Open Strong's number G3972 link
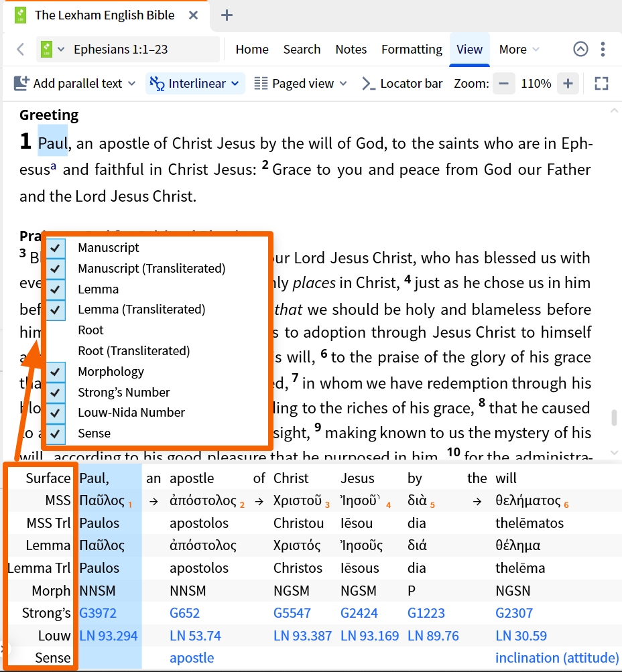The width and height of the screenshot is (622, 672). click(x=97, y=613)
